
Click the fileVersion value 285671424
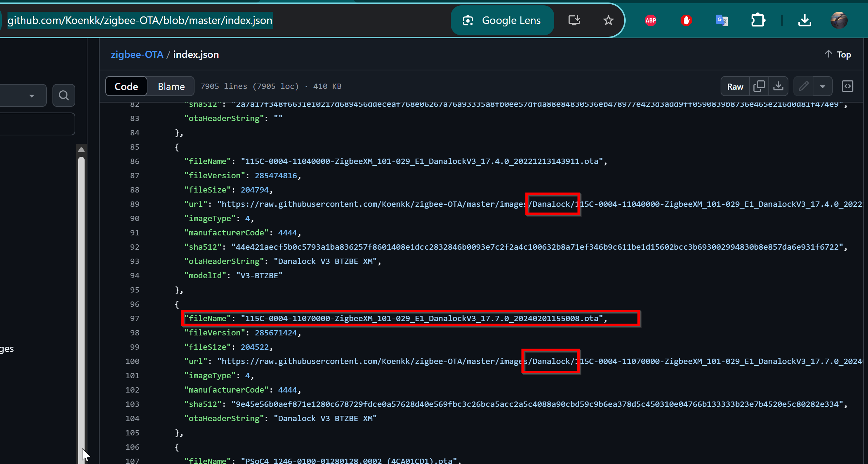(276, 333)
